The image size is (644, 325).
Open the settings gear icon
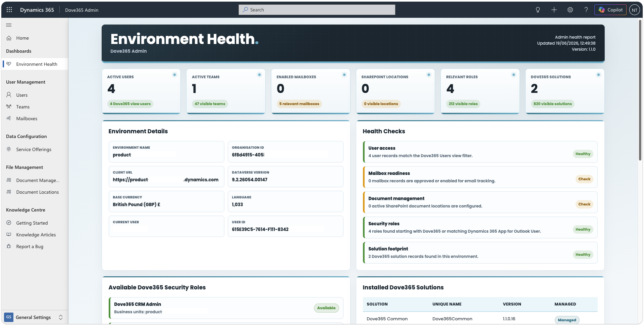click(x=570, y=10)
